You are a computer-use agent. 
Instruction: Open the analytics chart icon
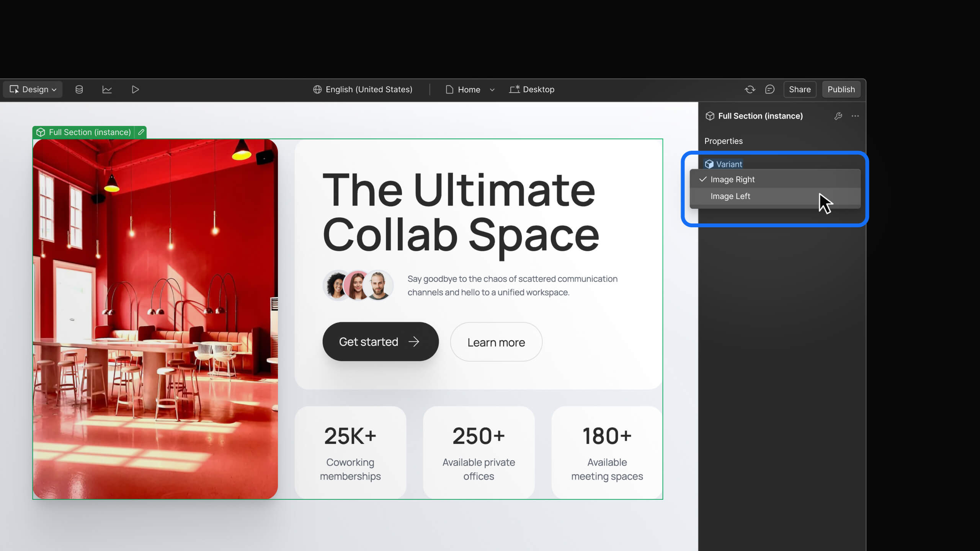click(x=107, y=90)
